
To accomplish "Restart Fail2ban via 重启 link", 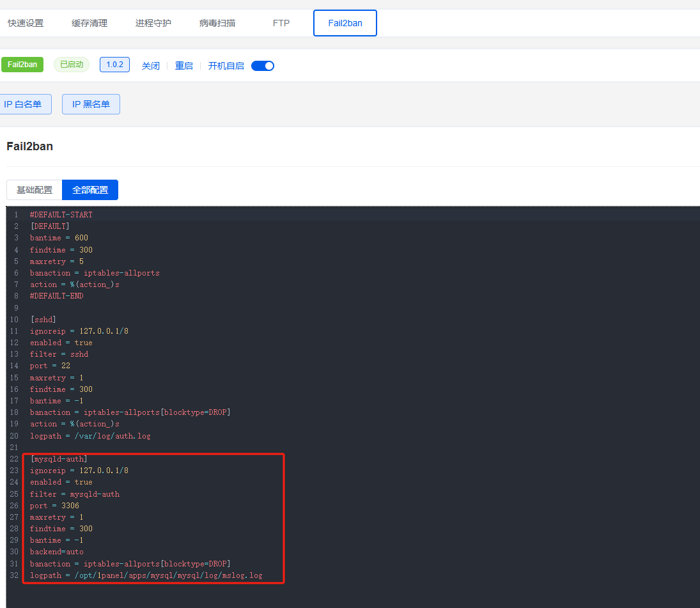I will (x=184, y=66).
